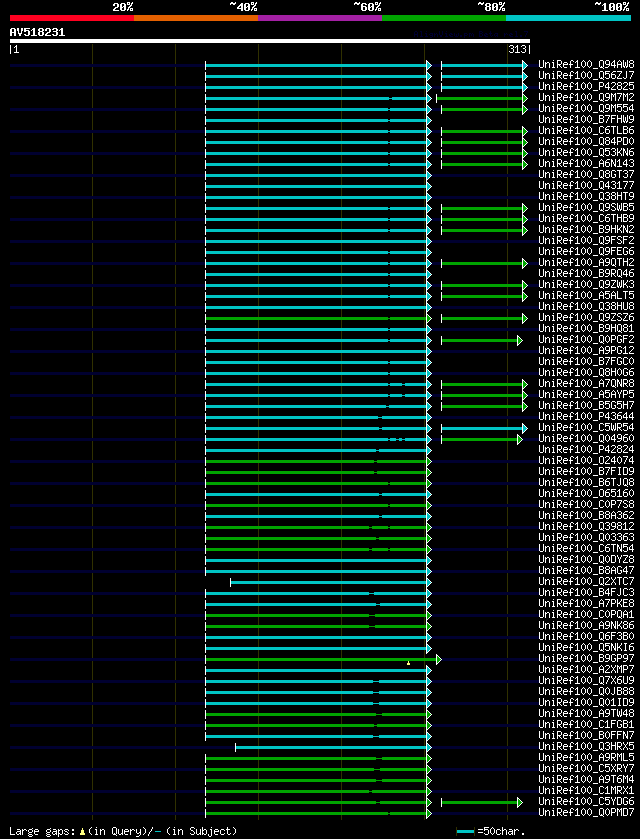This screenshot has width=640, height=839.
Task: Click second green segment in the Q9M7M2 row
Action: click(x=482, y=98)
